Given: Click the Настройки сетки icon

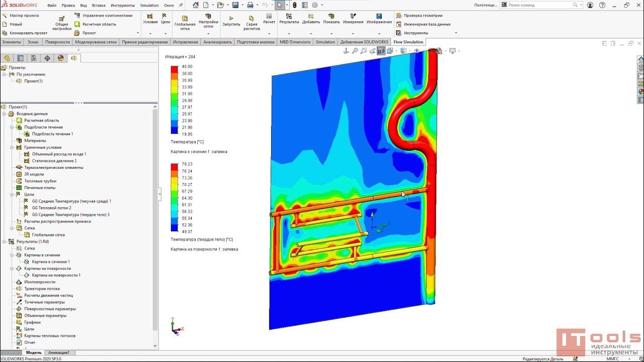Looking at the screenshot, I should click(208, 21).
